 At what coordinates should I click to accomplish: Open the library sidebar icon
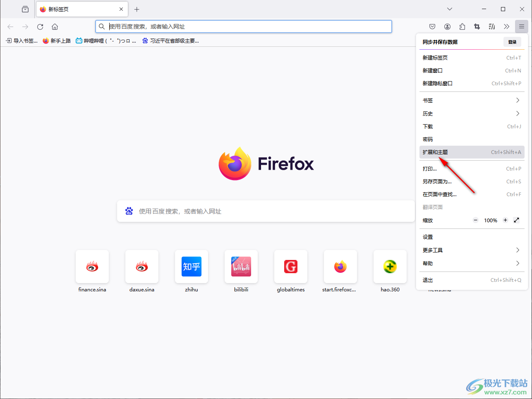click(492, 26)
